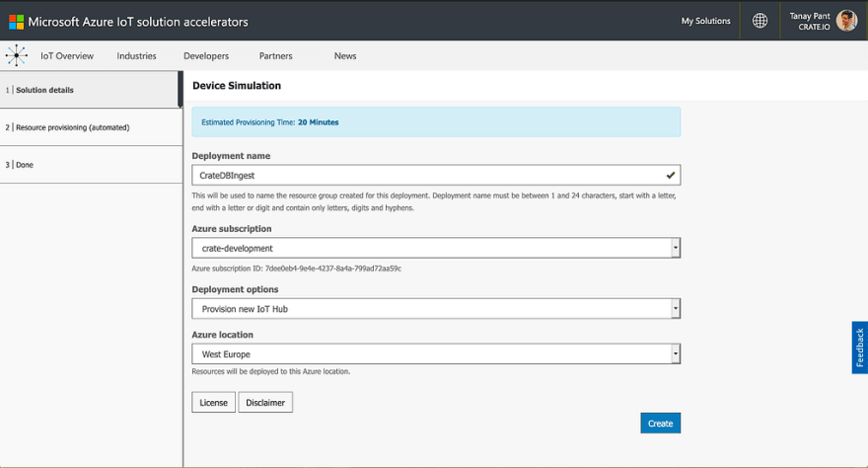Click the Create button

(x=661, y=424)
